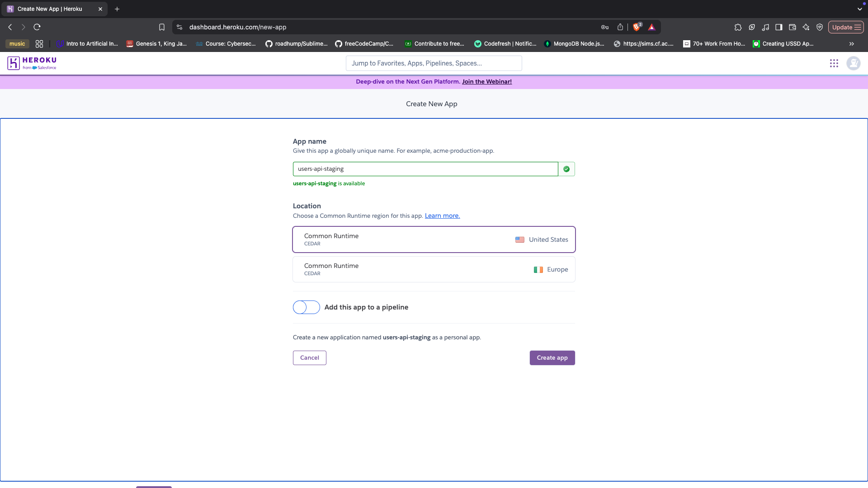Screen dimensions: 868x488
Task: Click the Jump to Favorites search field
Action: (434, 63)
